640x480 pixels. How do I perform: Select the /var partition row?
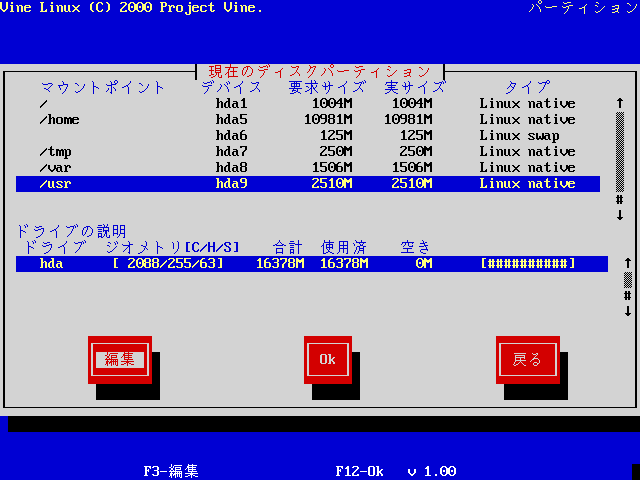click(x=308, y=167)
